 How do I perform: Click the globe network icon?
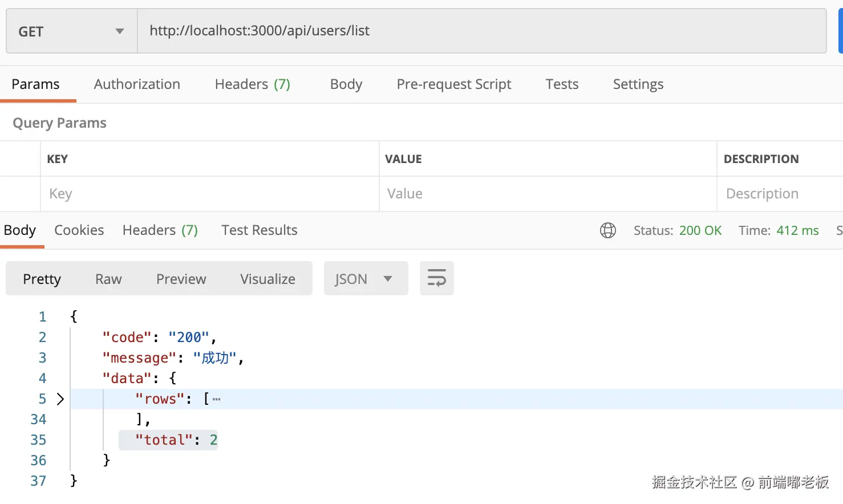click(608, 230)
